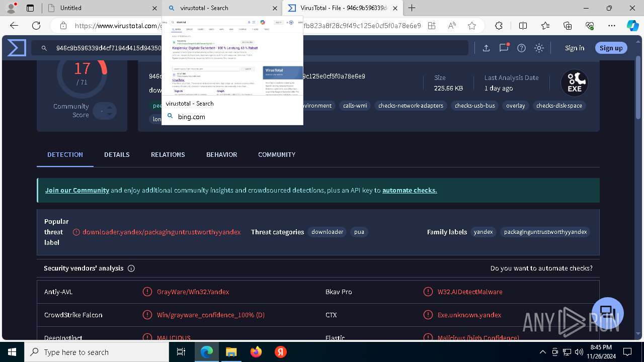The height and width of the screenshot is (362, 644).
Task: Click the browser app available icon
Action: tap(431, 26)
